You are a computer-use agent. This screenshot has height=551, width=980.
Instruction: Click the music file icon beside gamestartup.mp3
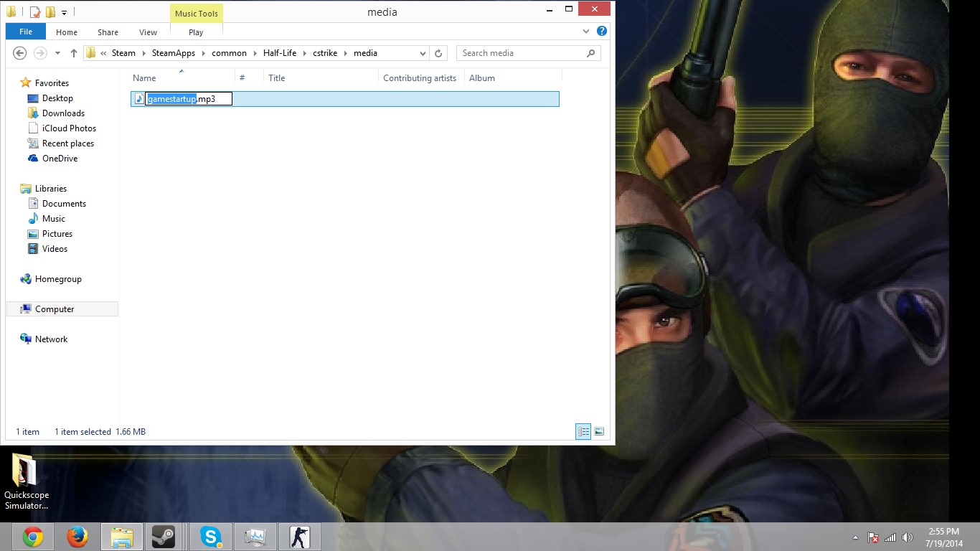[139, 99]
